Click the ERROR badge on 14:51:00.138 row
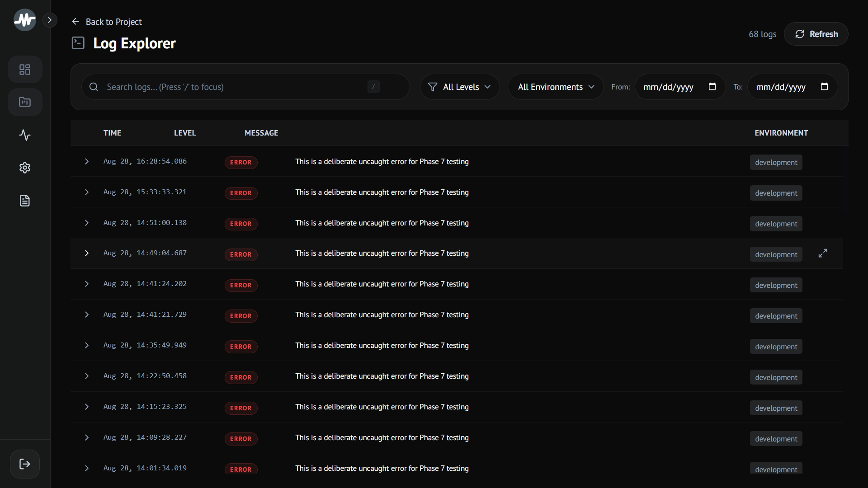868x488 pixels. coord(241,224)
